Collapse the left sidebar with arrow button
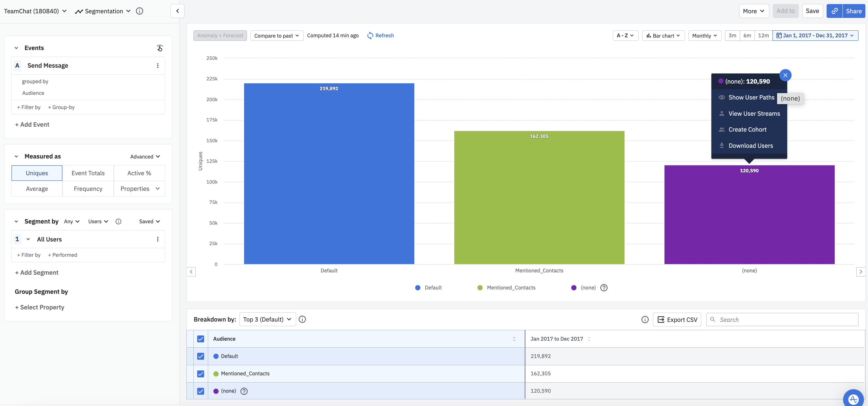The image size is (868, 406). [x=177, y=11]
